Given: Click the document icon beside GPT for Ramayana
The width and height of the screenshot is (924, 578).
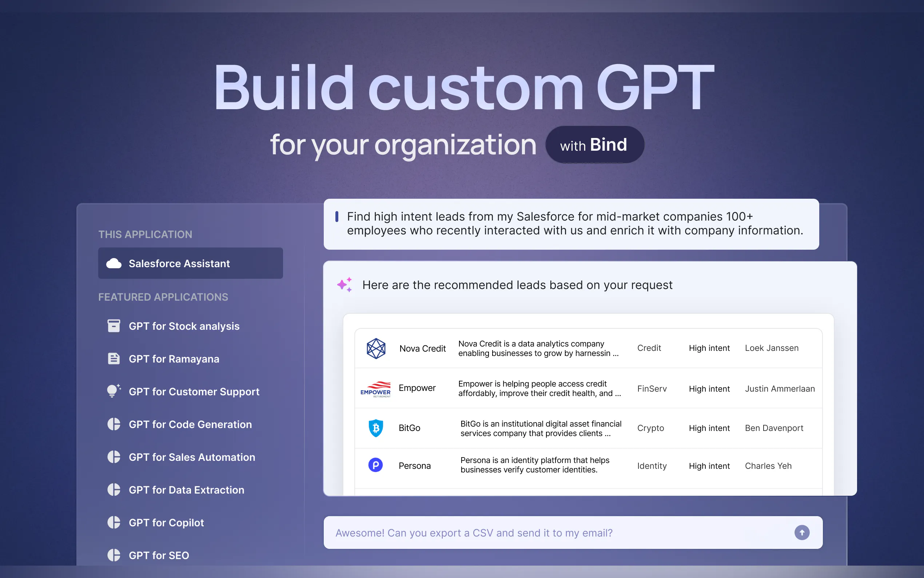Looking at the screenshot, I should pyautogui.click(x=113, y=359).
